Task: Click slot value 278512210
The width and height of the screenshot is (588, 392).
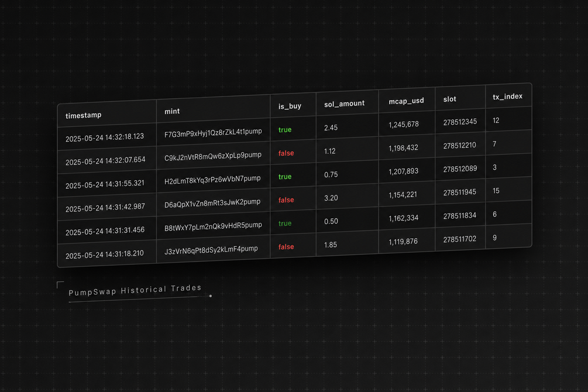Action: (459, 146)
